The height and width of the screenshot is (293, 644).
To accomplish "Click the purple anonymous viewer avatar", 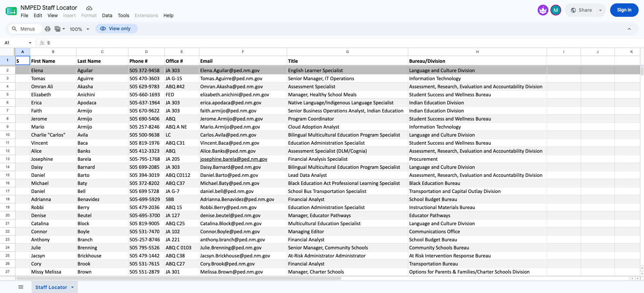I will [x=543, y=10].
